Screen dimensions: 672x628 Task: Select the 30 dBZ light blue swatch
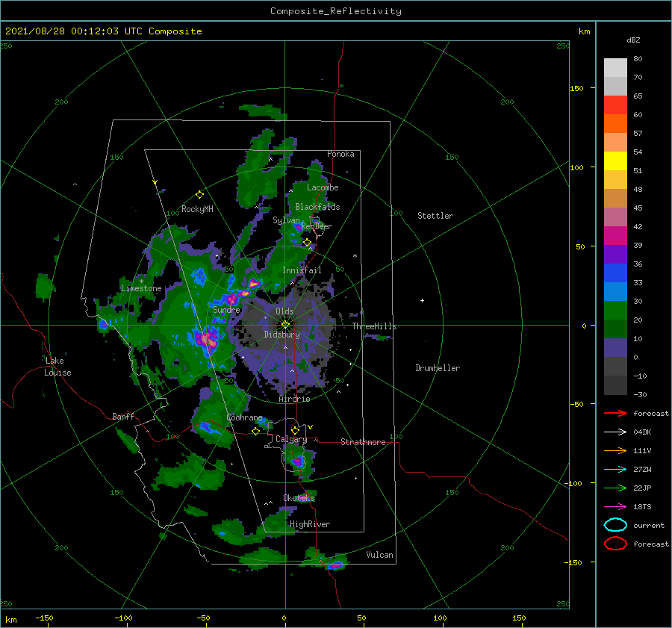coord(615,291)
